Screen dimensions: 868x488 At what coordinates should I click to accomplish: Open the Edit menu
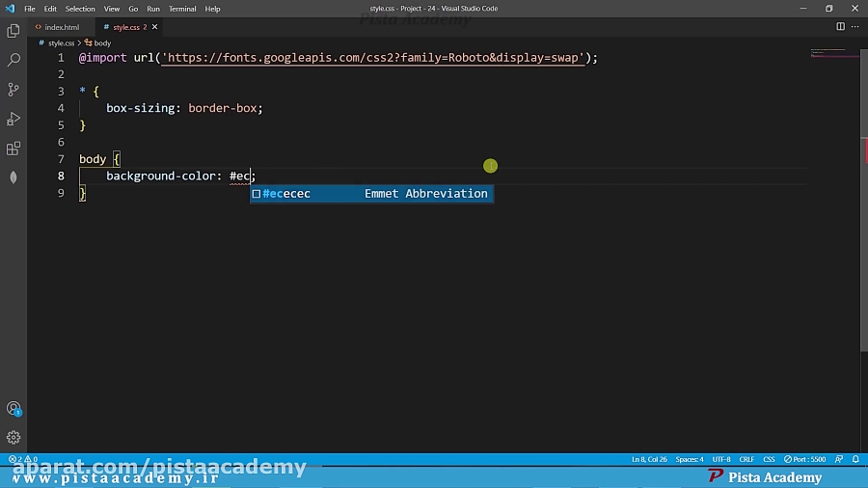click(50, 9)
